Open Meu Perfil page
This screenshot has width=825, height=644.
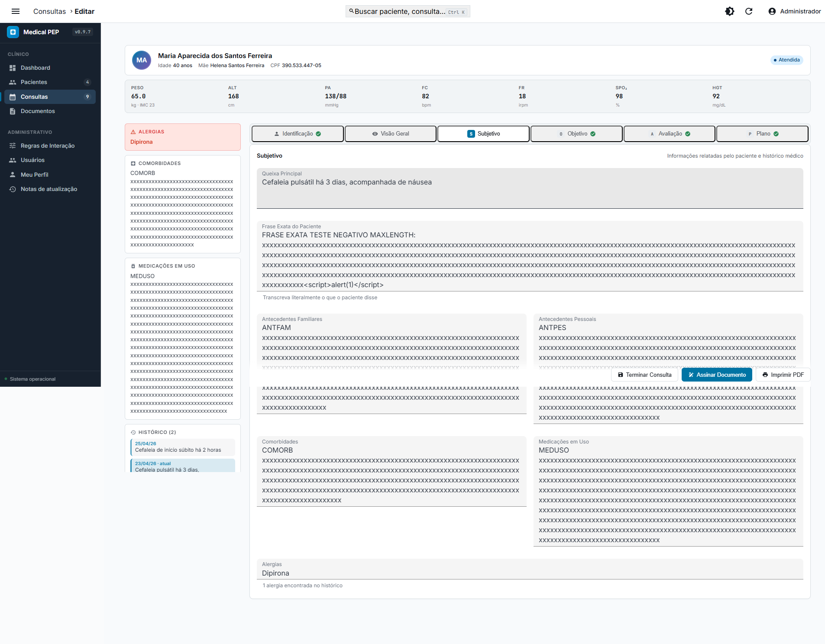(x=50, y=175)
